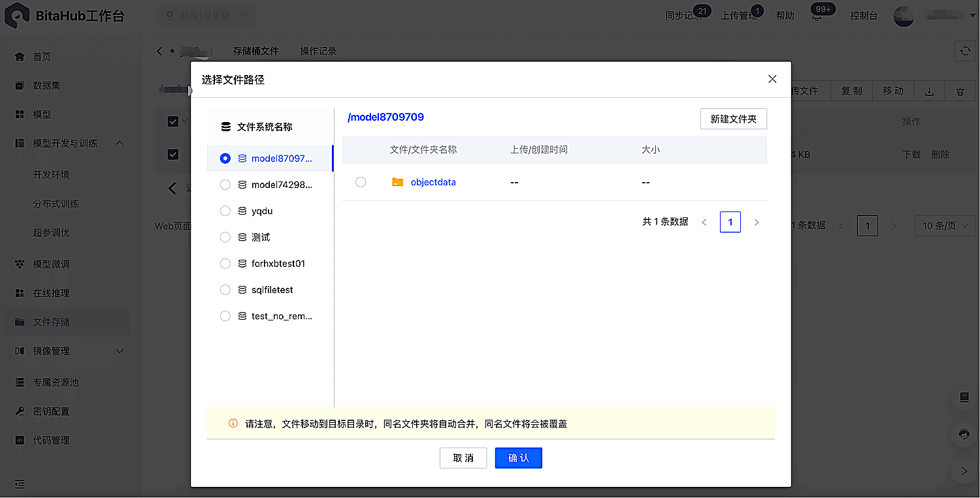Open 首页 from the sidebar
980x498 pixels.
pos(42,57)
